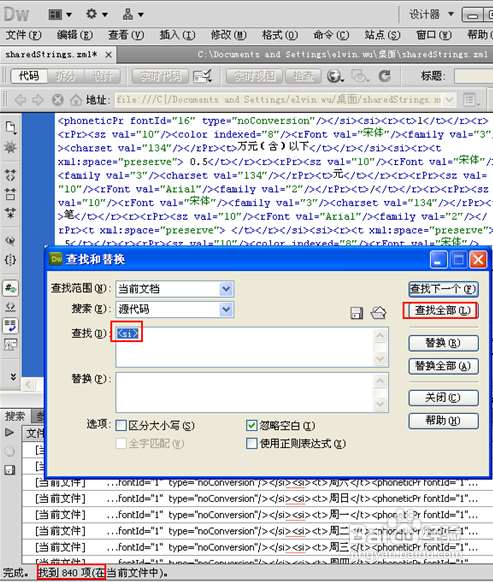The image size is (493, 582).
Task: Click the load query folder icon
Action: coord(379,313)
